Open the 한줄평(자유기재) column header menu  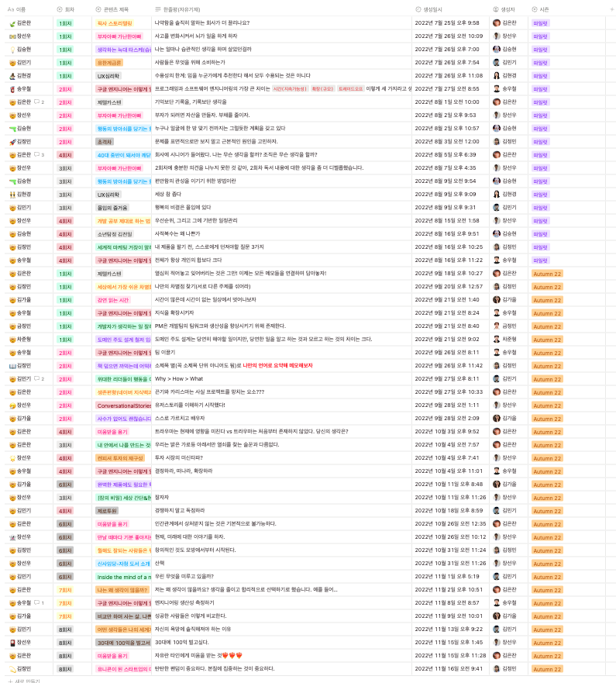pos(177,9)
